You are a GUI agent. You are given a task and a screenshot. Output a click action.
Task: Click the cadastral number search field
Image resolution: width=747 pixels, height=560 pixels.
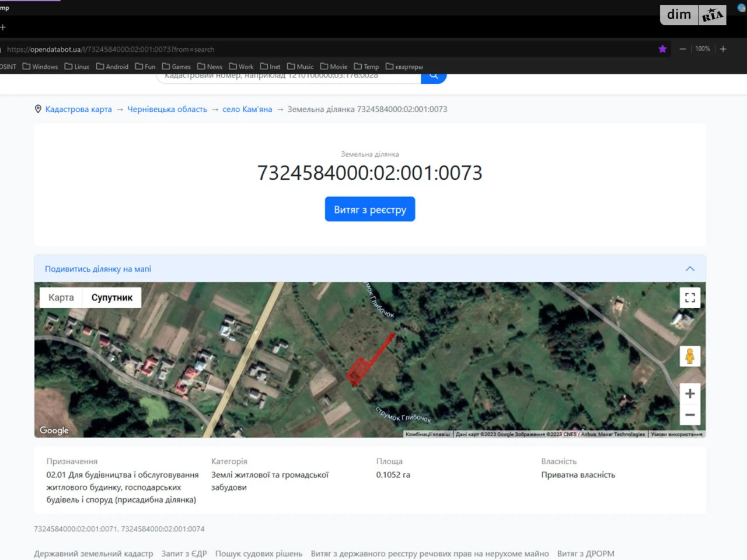click(x=289, y=78)
